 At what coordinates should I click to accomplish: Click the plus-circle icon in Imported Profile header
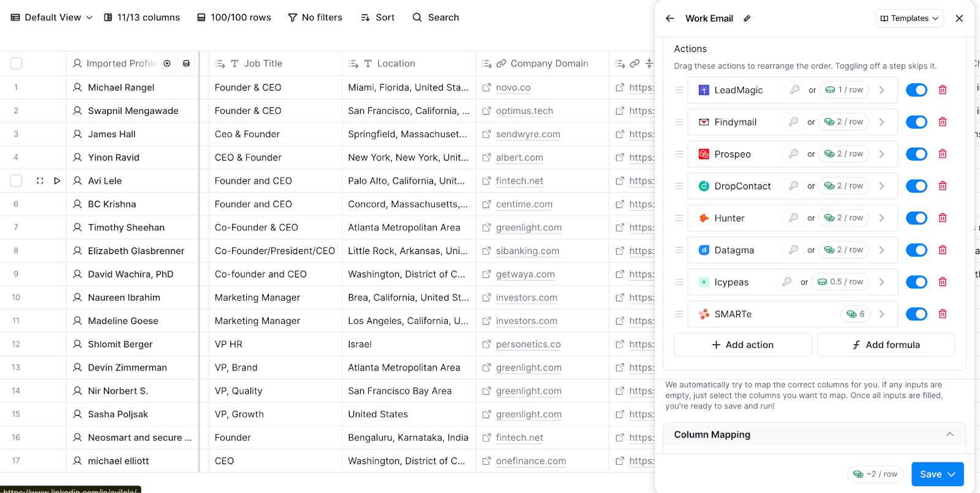167,63
